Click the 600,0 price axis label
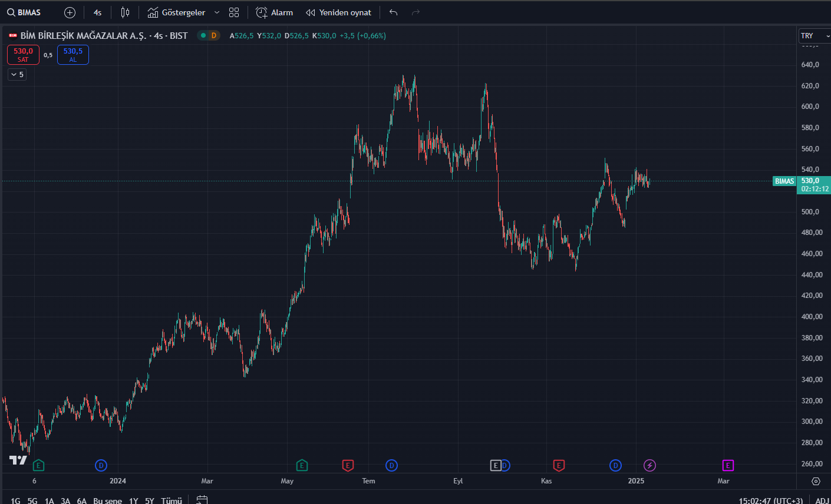831x504 pixels. click(x=810, y=107)
